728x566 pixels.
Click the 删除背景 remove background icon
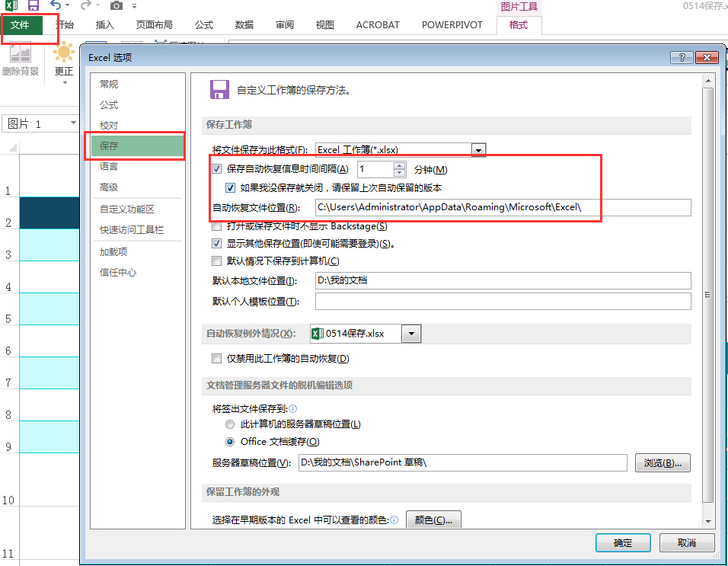21,53
